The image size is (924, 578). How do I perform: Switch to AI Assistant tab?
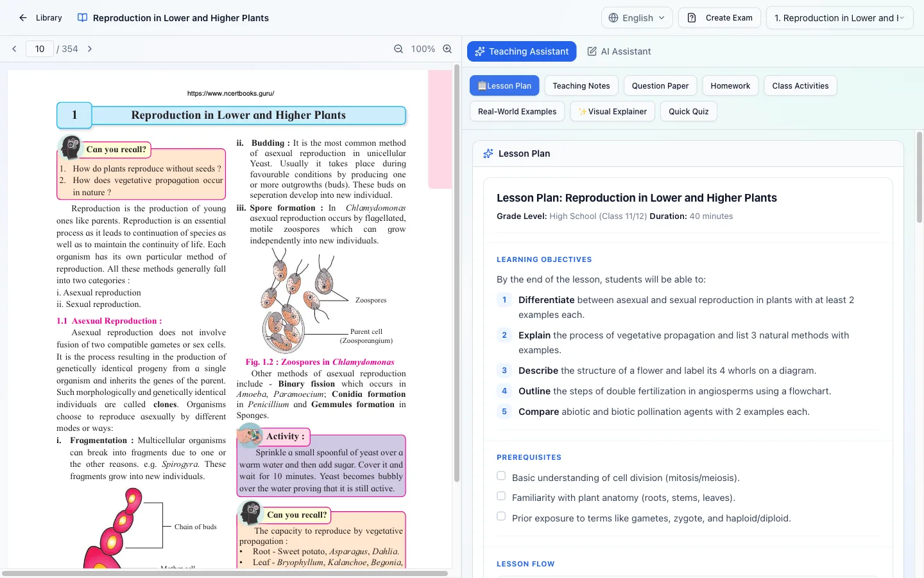pos(619,51)
